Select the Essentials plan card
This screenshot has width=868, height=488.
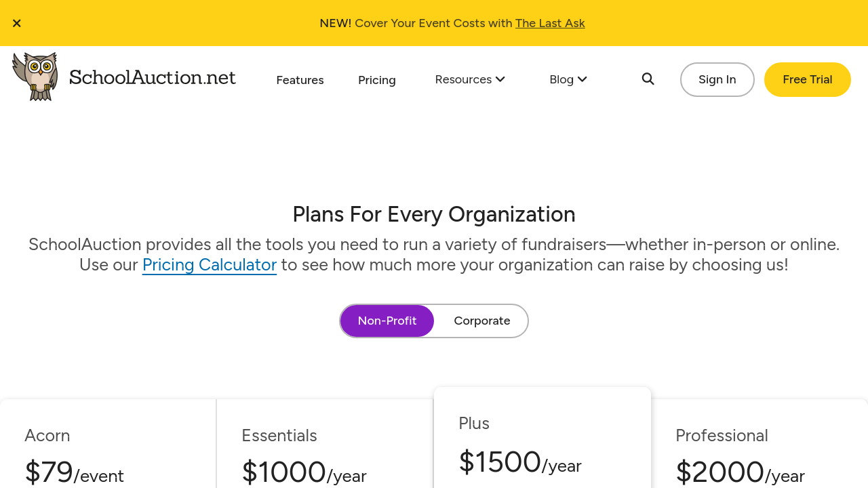325,447
